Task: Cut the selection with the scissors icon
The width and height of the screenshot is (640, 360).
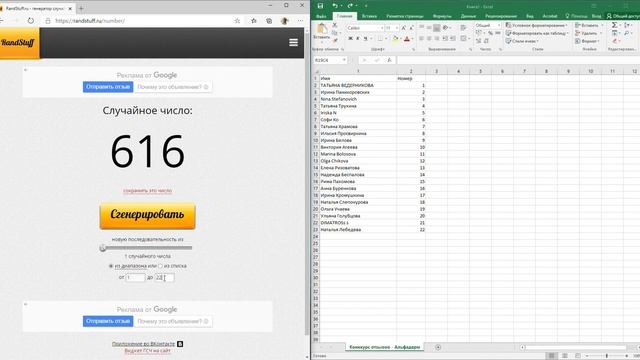Action: pyautogui.click(x=335, y=25)
